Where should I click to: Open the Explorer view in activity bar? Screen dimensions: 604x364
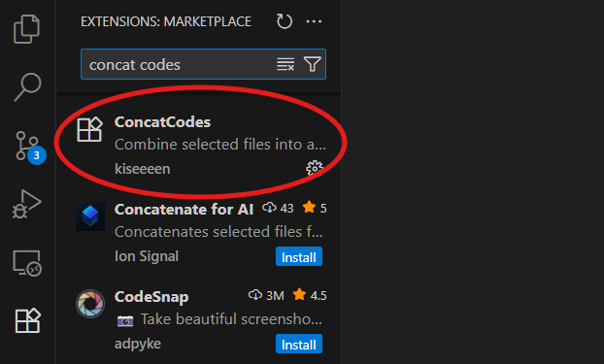pos(26,29)
